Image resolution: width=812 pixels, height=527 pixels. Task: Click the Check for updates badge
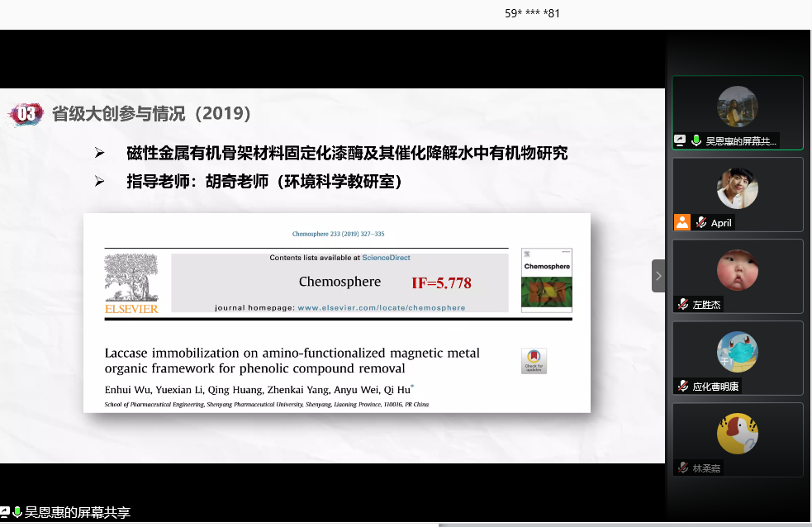(x=534, y=361)
